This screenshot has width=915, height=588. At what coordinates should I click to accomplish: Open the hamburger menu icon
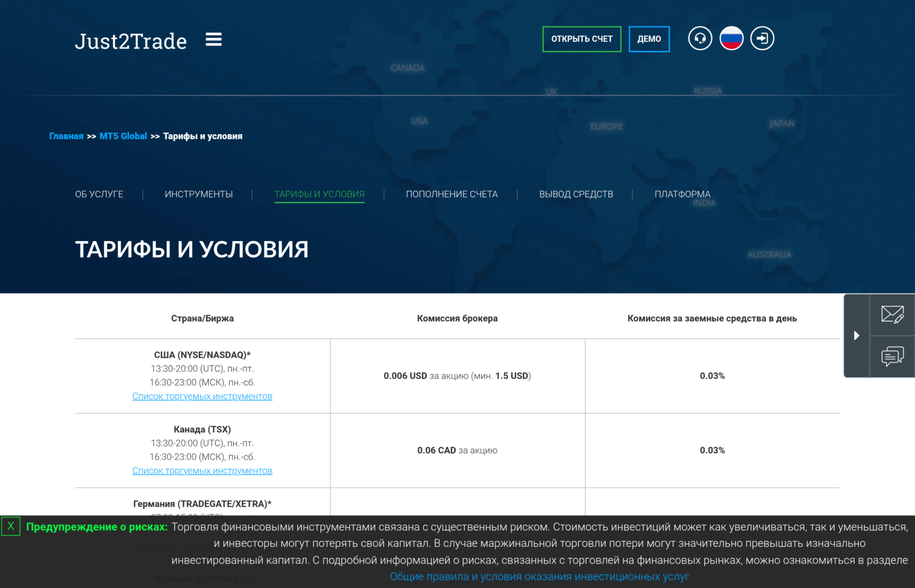click(x=214, y=40)
